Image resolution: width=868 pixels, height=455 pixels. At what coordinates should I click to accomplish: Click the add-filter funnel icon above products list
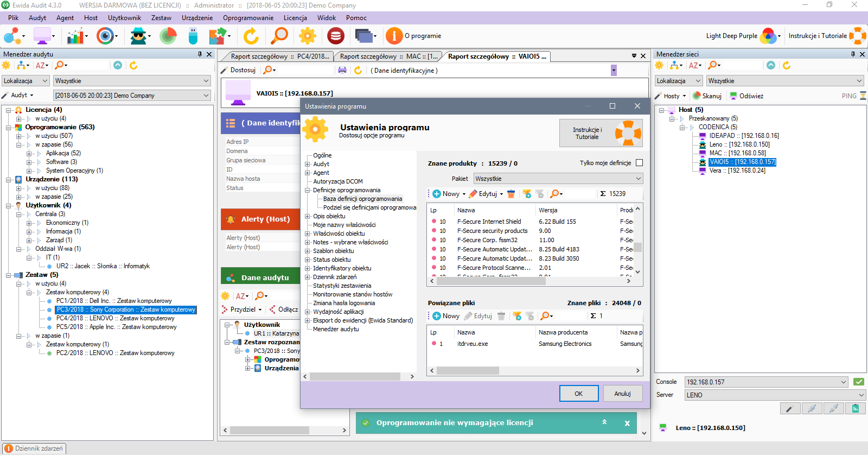tap(526, 194)
